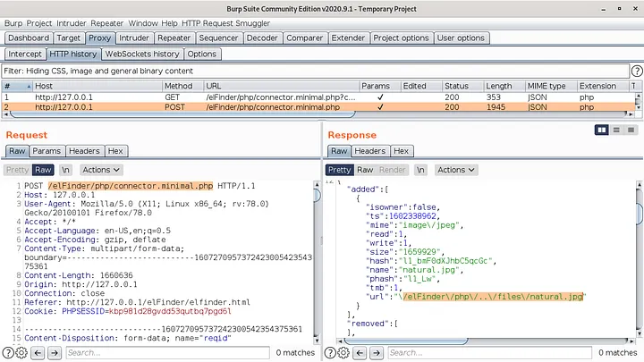Click highlighted natural.jpg url value
This screenshot has width=644, height=362.
click(493, 297)
